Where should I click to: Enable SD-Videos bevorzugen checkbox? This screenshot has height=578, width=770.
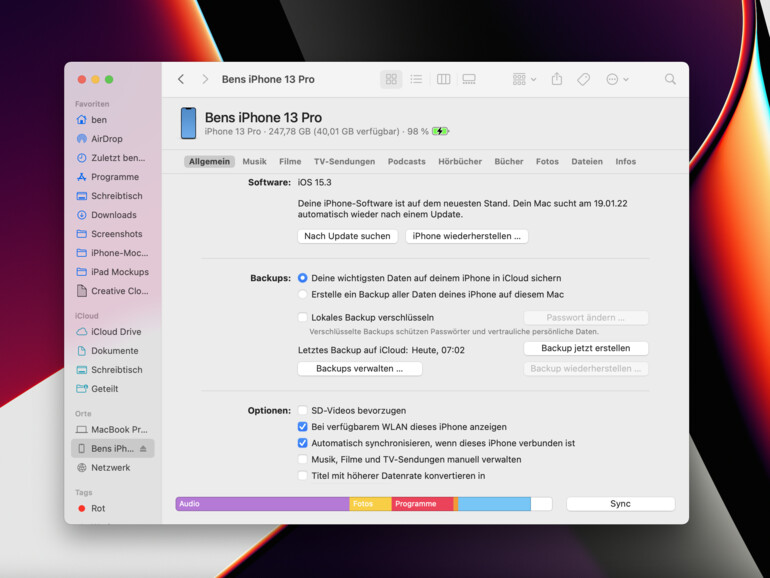click(302, 411)
